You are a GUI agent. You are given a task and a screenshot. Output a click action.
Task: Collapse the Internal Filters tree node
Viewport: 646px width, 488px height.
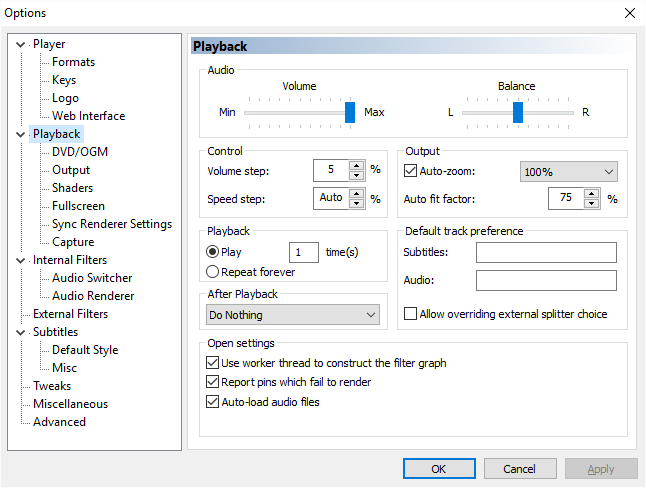point(23,260)
